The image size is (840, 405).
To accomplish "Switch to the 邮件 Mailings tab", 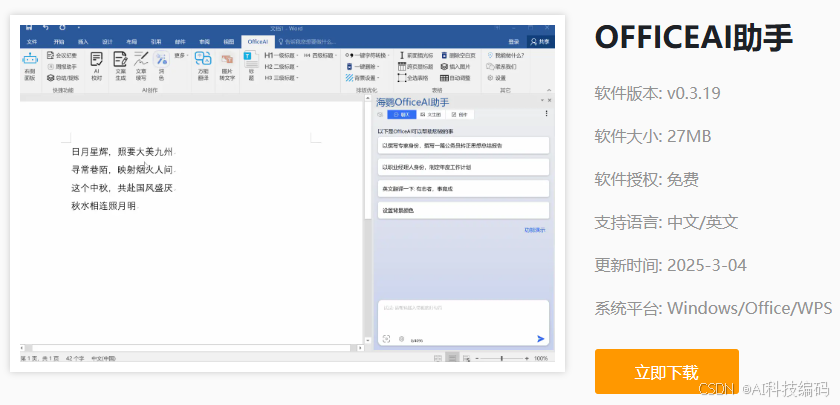I will [179, 41].
